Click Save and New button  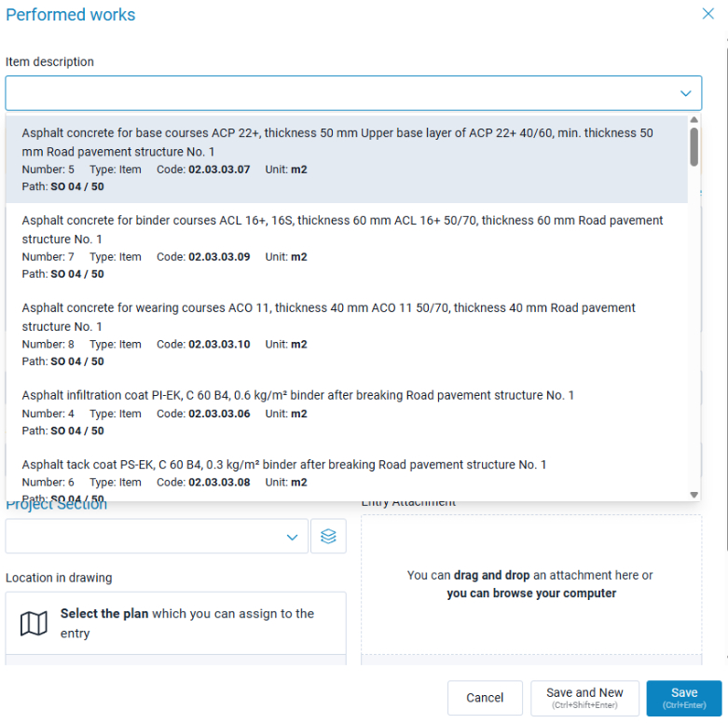click(x=584, y=698)
